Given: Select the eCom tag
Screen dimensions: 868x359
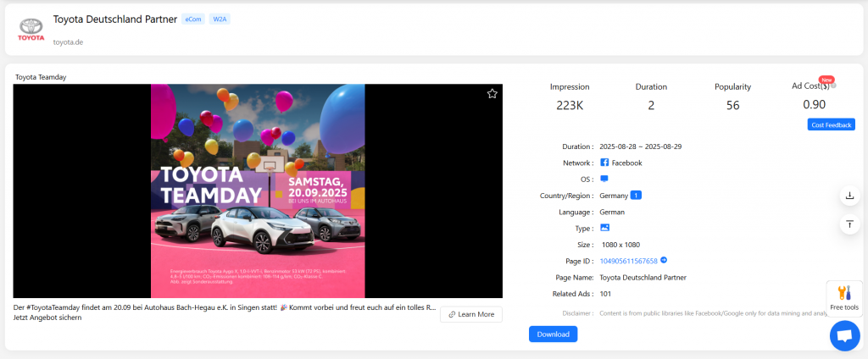Looking at the screenshot, I should (x=192, y=19).
